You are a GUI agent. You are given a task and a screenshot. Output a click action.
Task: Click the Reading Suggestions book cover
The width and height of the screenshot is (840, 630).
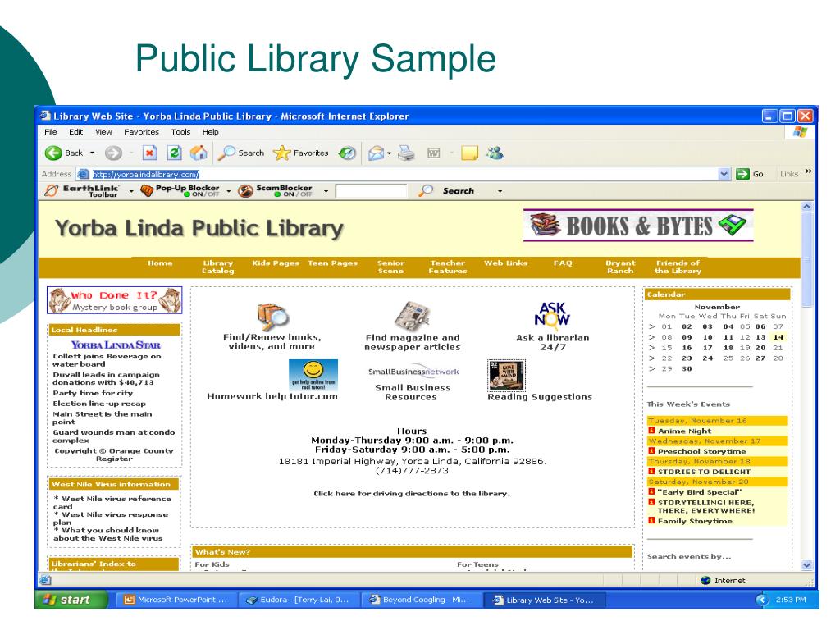[506, 376]
